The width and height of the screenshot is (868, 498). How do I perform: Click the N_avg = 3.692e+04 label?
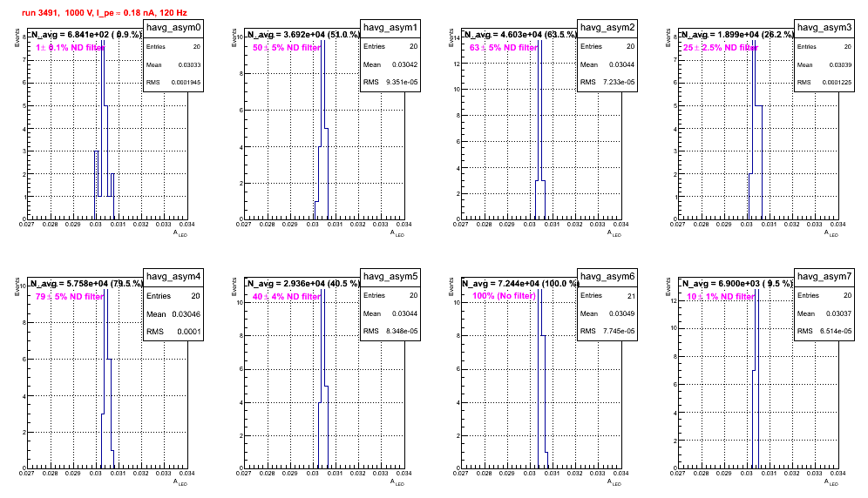[x=303, y=34]
